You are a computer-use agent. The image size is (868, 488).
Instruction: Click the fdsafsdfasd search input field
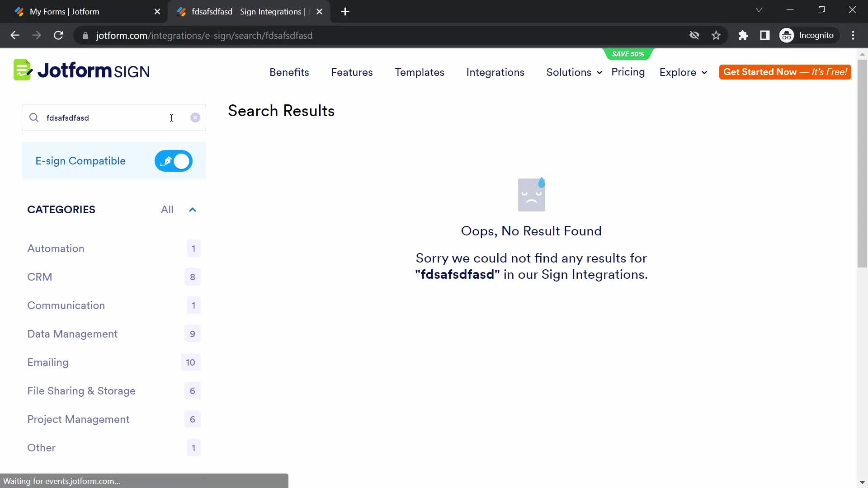click(x=114, y=118)
